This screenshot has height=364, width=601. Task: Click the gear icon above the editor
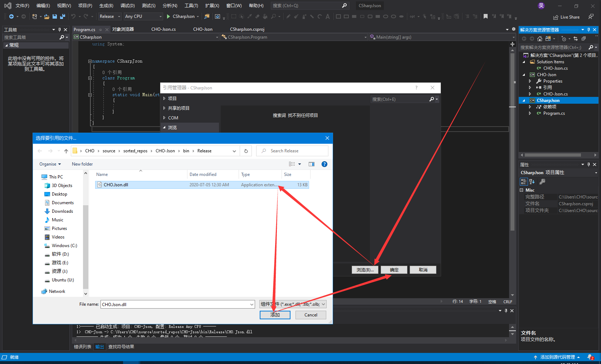[x=514, y=29]
